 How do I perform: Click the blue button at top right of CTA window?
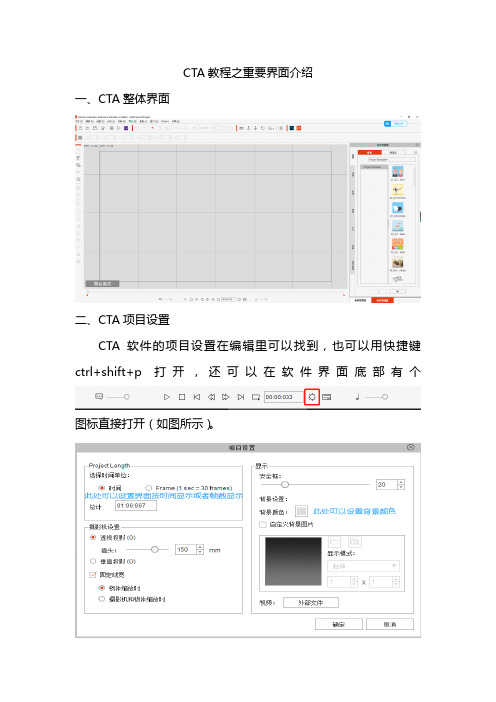tap(396, 124)
